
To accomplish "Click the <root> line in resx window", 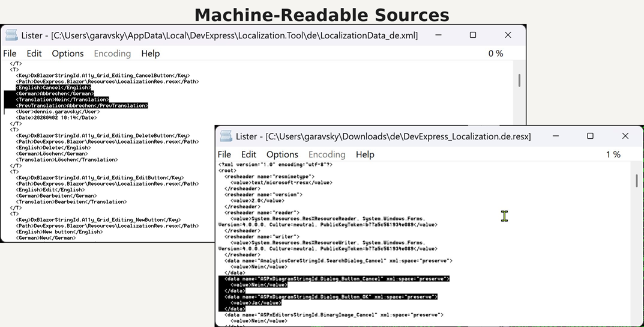I will (x=227, y=171).
